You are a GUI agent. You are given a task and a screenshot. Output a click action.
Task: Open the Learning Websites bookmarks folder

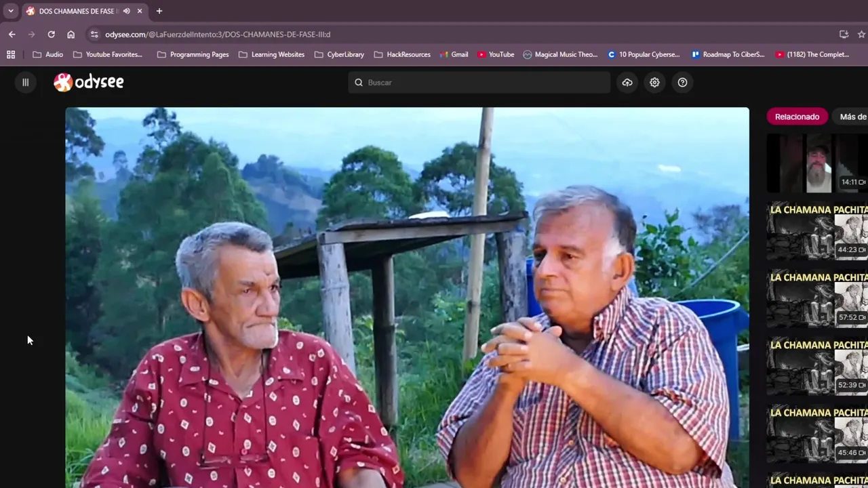271,54
